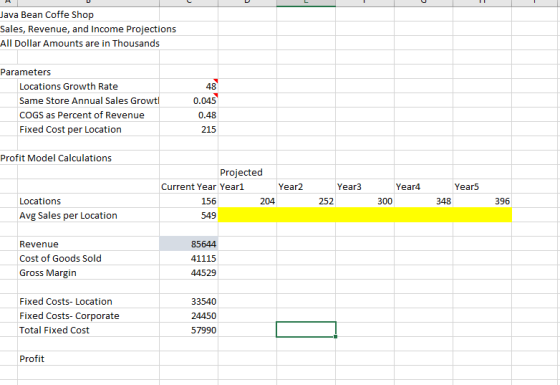Click the locations value 252
Screen dimensions: 560x385
click(x=306, y=201)
